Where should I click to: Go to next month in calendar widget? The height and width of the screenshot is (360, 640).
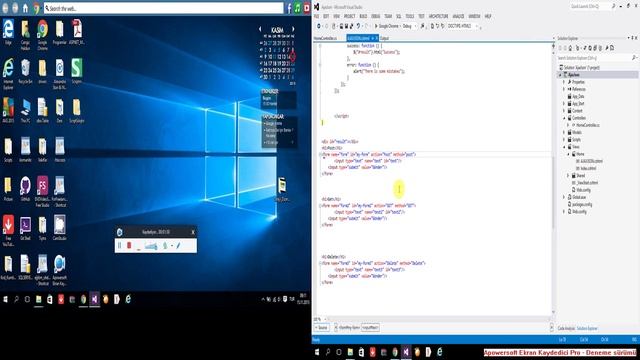click(293, 29)
